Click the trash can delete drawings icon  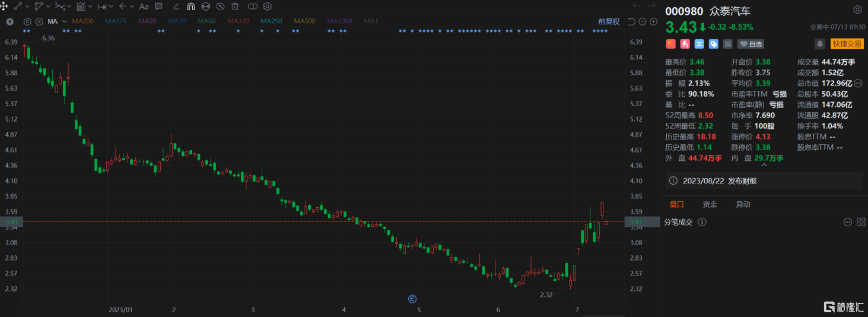(x=235, y=7)
